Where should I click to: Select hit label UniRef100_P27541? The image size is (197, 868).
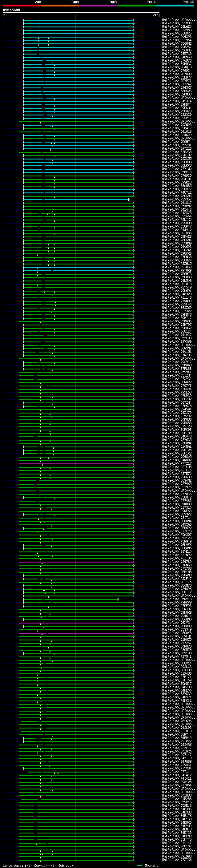(x=176, y=657)
